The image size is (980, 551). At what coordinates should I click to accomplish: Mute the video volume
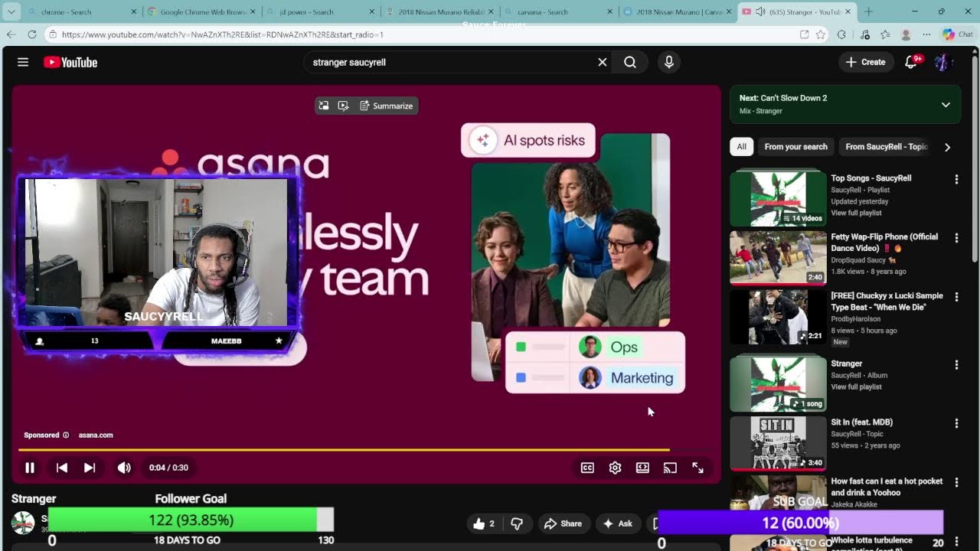coord(124,468)
